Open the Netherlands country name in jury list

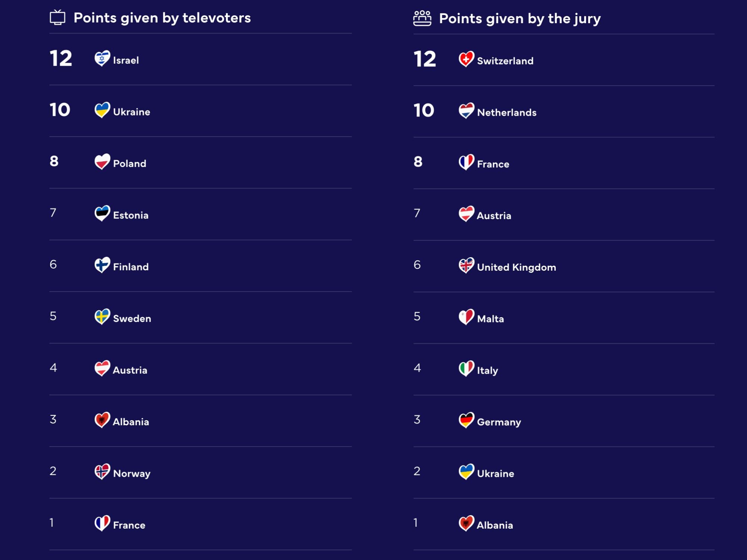pyautogui.click(x=506, y=112)
